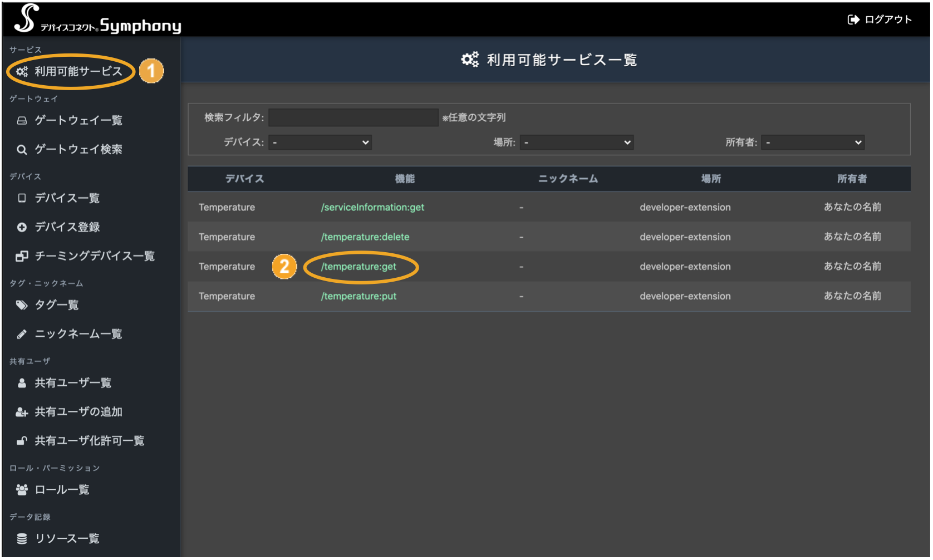Click the tags icon for タグ一覧
Viewport: 933px width, 560px height.
(22, 305)
